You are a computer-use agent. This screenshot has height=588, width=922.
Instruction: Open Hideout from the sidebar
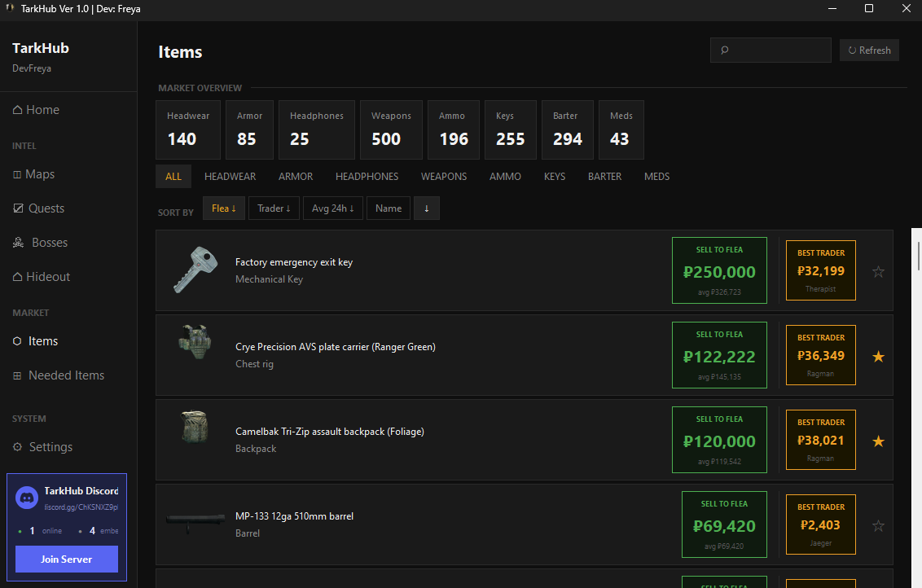42,277
